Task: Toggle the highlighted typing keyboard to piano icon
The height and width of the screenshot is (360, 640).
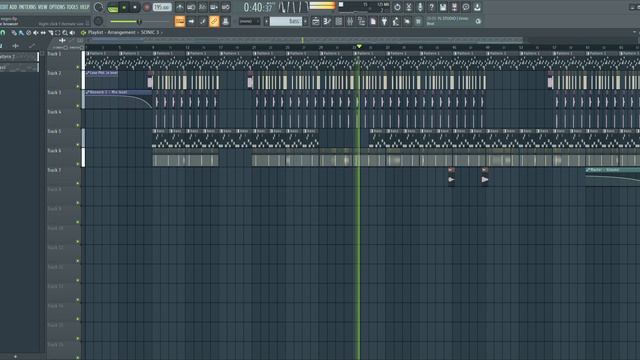Action: [180, 21]
